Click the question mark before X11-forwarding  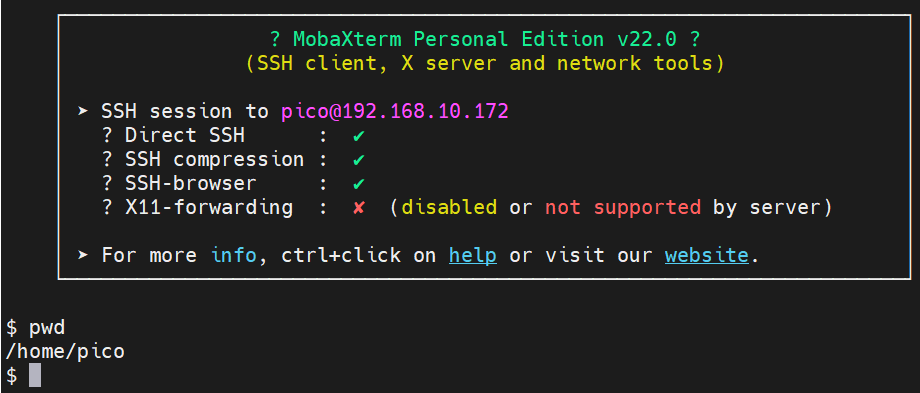(107, 208)
